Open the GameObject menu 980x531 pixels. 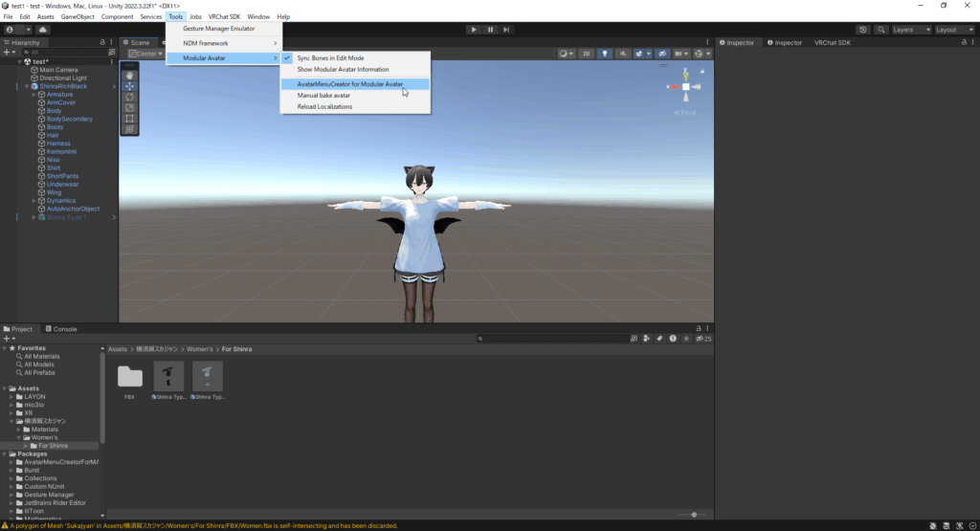[78, 17]
